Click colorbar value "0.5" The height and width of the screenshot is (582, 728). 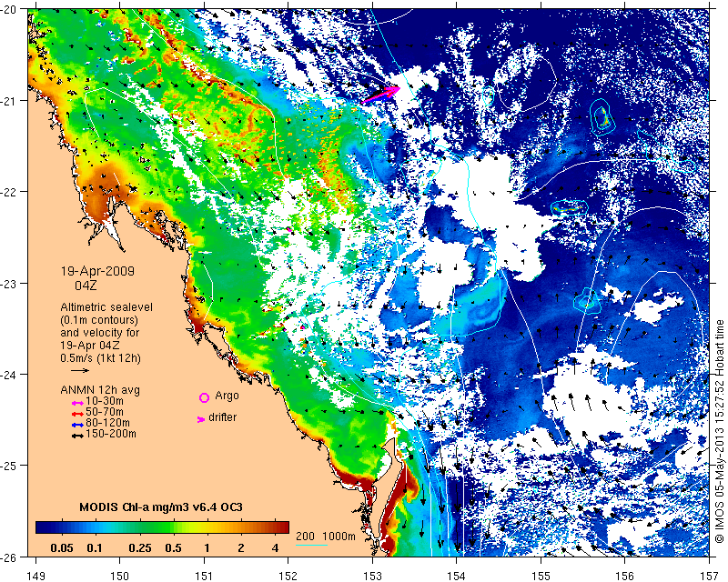click(173, 547)
